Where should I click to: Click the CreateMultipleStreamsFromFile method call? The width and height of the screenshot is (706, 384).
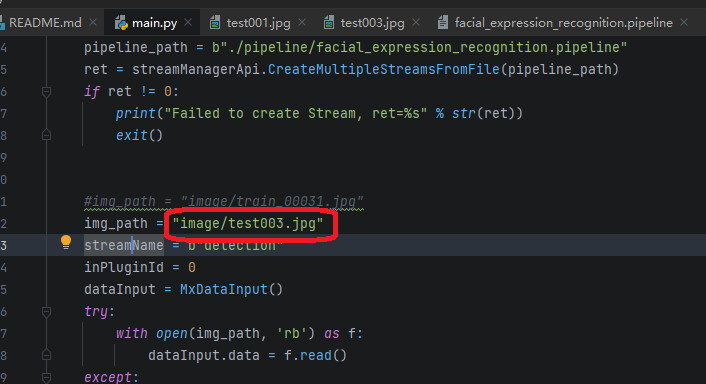click(x=384, y=69)
